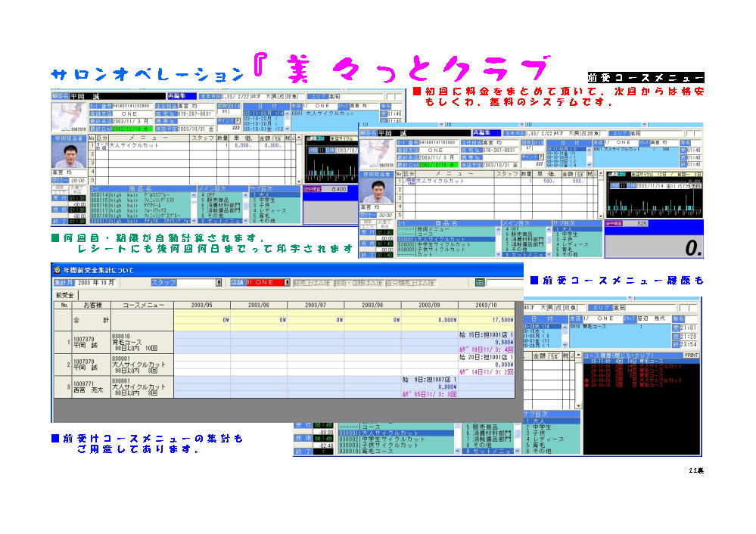Click the 5% tax header button, top-left window
Image resolution: width=756 pixels, height=534 pixels.
pyautogui.click(x=277, y=139)
